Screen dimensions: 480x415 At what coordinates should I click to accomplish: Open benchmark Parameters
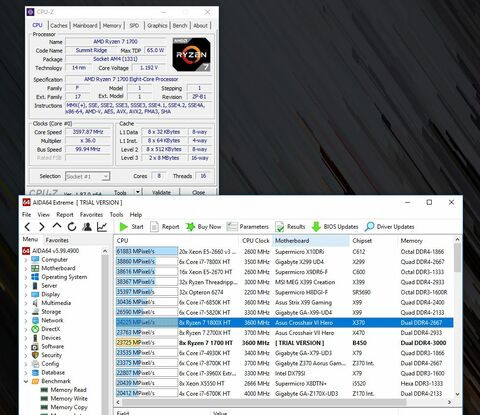click(232, 227)
